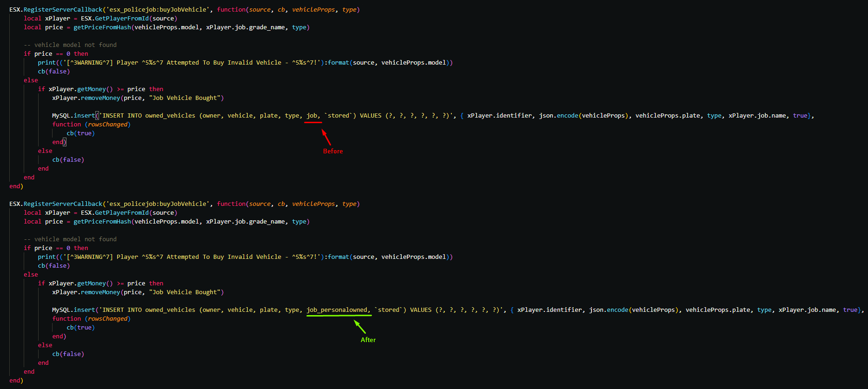Click "xPlayer.removeMoney" in the lower block

point(86,292)
